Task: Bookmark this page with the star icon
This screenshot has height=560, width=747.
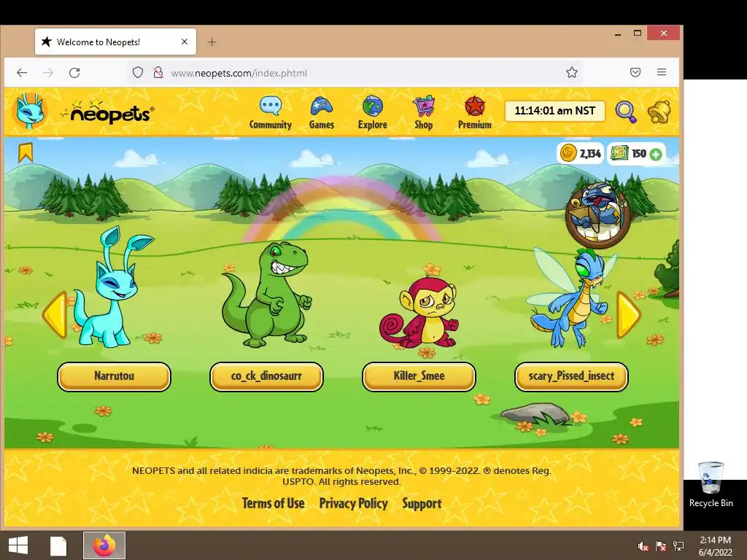Action: tap(572, 72)
